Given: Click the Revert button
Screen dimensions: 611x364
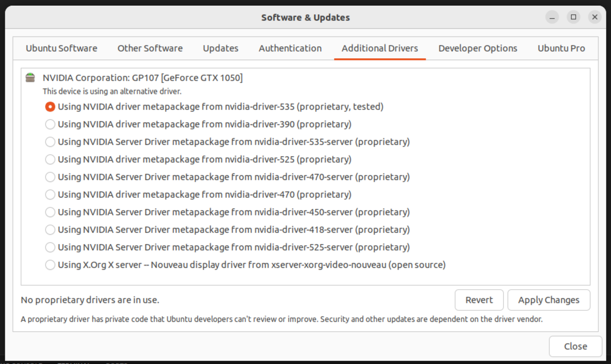Looking at the screenshot, I should tap(479, 300).
